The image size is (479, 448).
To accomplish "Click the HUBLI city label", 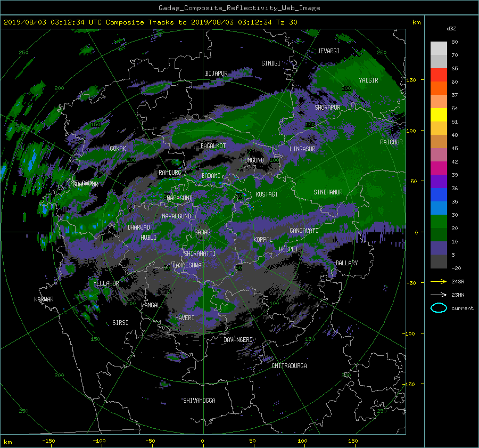I will click(x=148, y=238).
